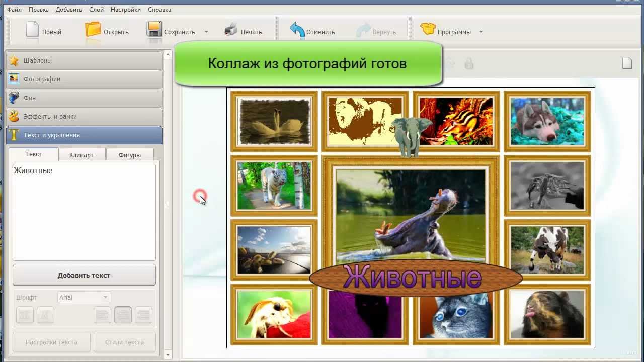Select the swans photo in the collage
The height and width of the screenshot is (362, 644).
click(x=274, y=121)
